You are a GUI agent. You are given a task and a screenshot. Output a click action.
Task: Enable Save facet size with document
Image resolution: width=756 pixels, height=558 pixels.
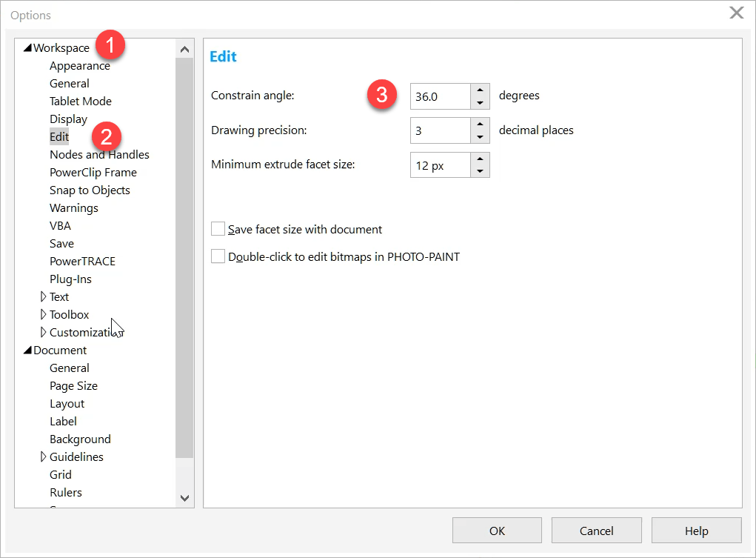tap(218, 229)
